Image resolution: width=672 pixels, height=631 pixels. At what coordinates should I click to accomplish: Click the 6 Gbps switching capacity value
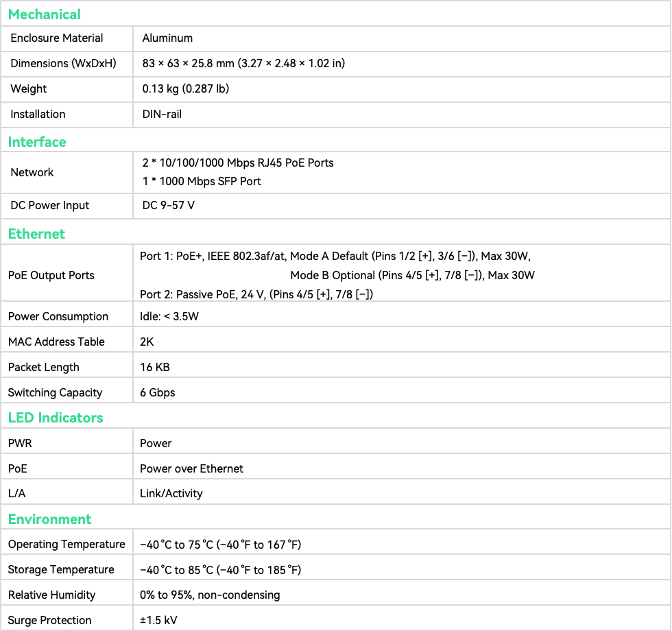coord(158,393)
